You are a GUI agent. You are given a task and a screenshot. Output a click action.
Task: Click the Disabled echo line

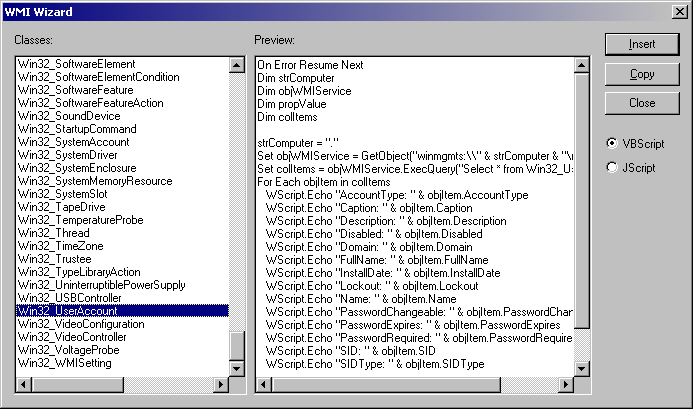point(374,234)
